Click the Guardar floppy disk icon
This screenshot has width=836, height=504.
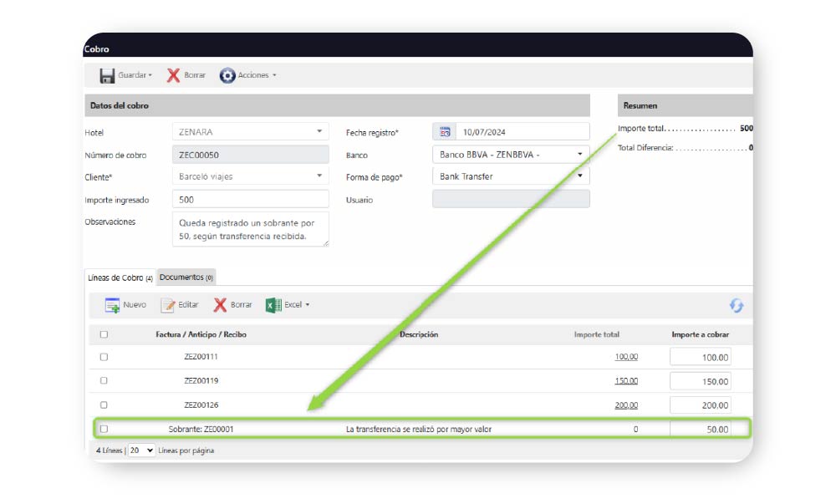coord(107,75)
